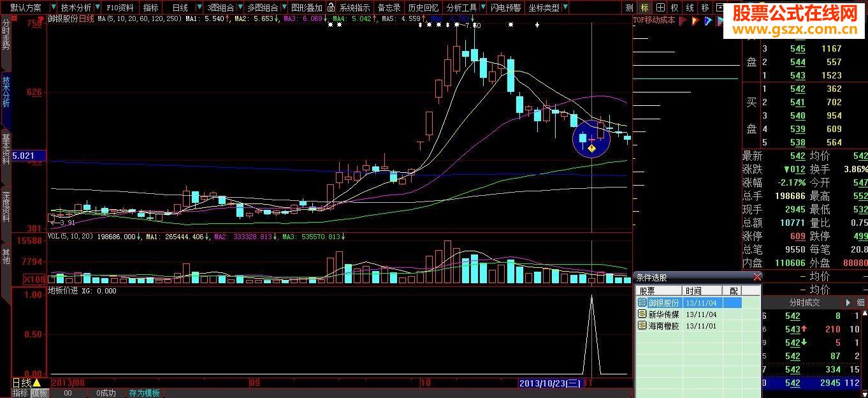Expand the 坐标类型 dropdown arrow
Viewport: 868px width, 398px height.
click(565, 8)
